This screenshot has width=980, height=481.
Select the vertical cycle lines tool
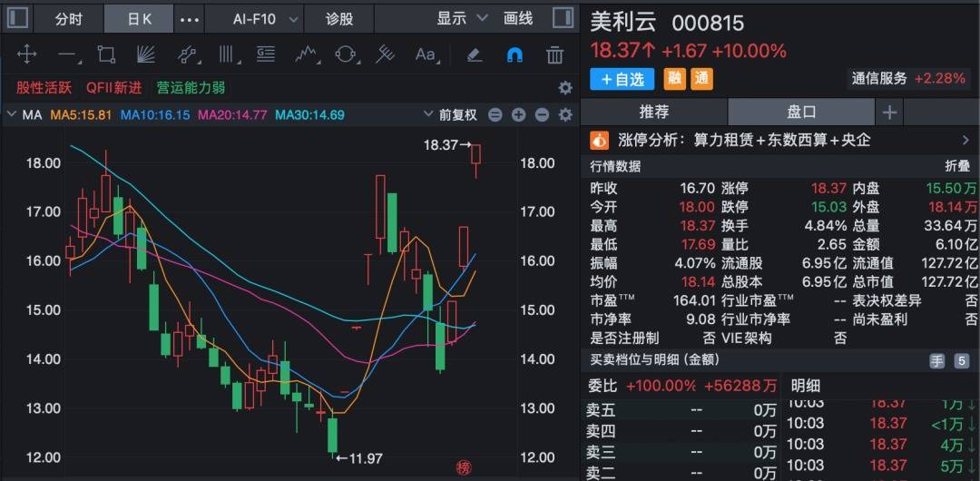click(x=228, y=55)
